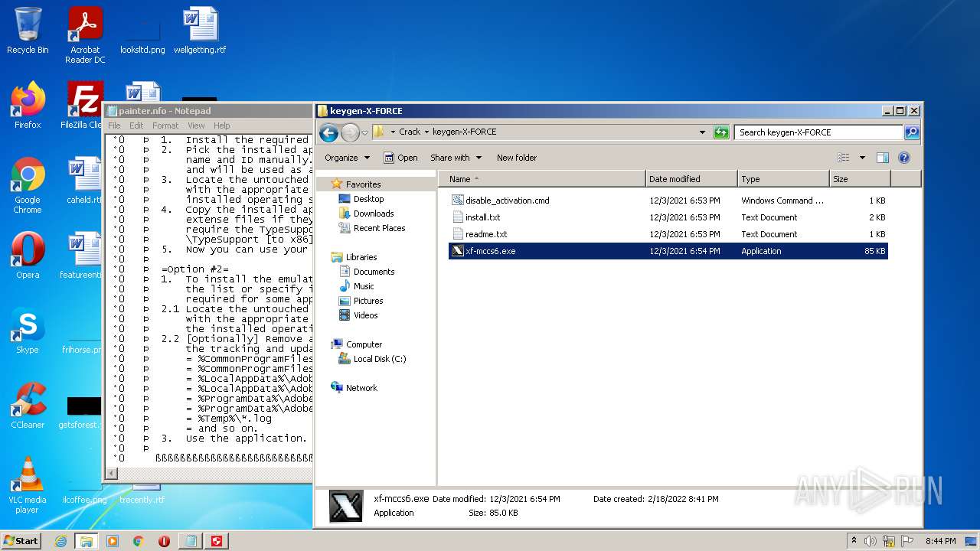Expand address bar history dropdown

pos(702,132)
